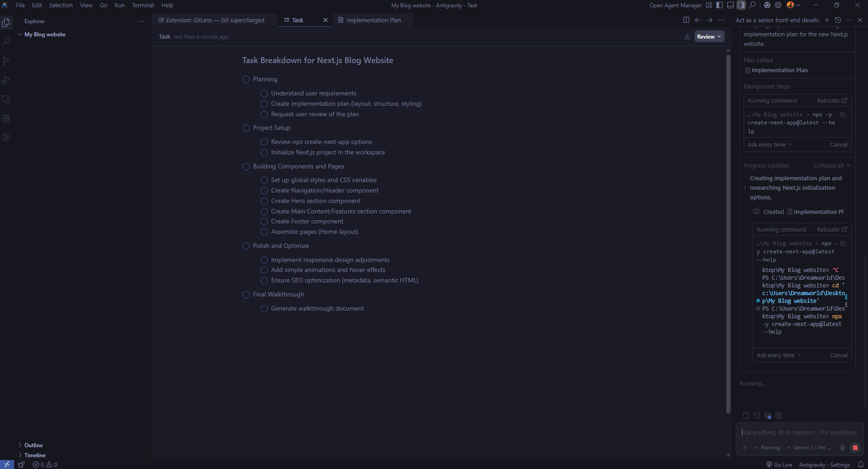The width and height of the screenshot is (868, 469).
Task: Toggle the agent side panel layout icon
Action: click(741, 5)
